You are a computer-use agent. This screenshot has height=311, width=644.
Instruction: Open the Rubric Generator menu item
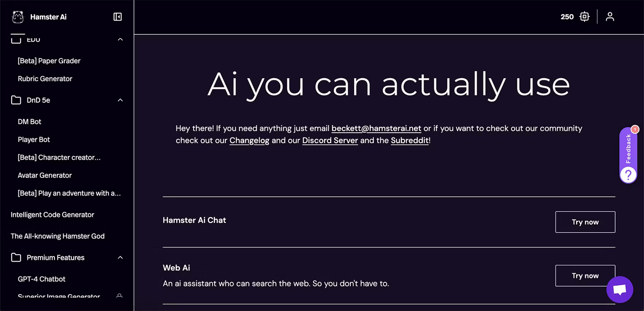[x=45, y=79]
